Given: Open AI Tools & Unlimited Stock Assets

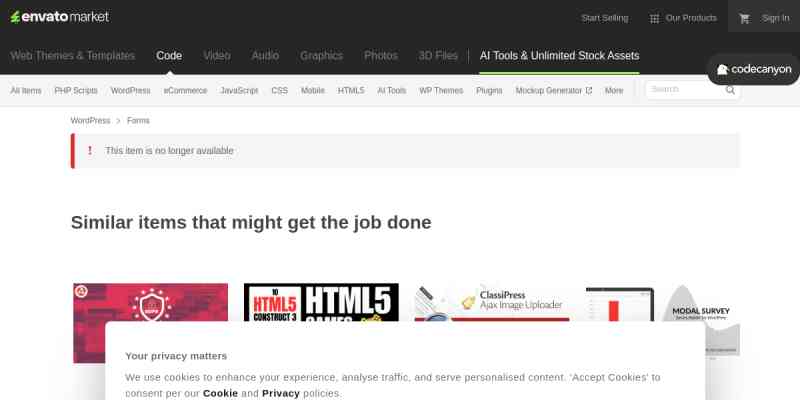Looking at the screenshot, I should 559,56.
